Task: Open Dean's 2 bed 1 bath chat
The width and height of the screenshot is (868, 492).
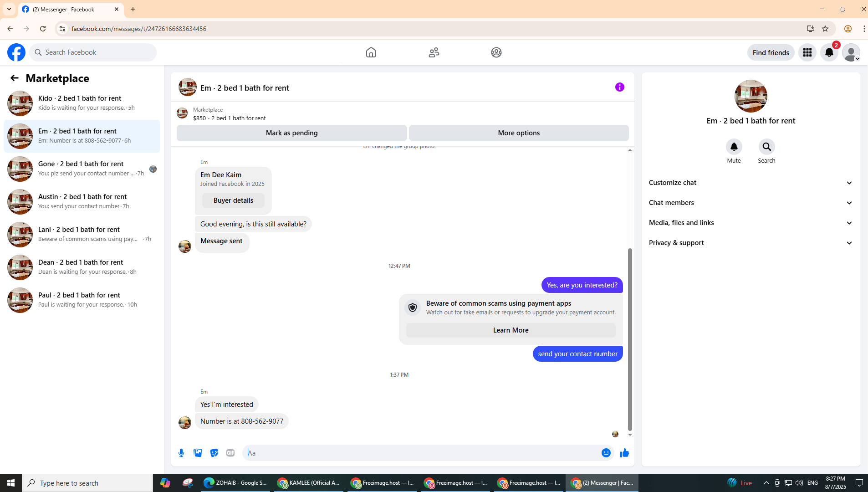Action: (82, 267)
